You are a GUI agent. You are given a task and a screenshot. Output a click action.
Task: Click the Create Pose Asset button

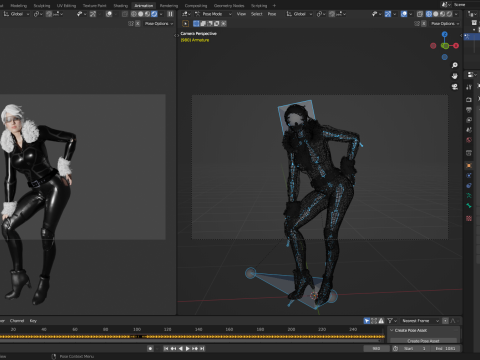point(423,341)
